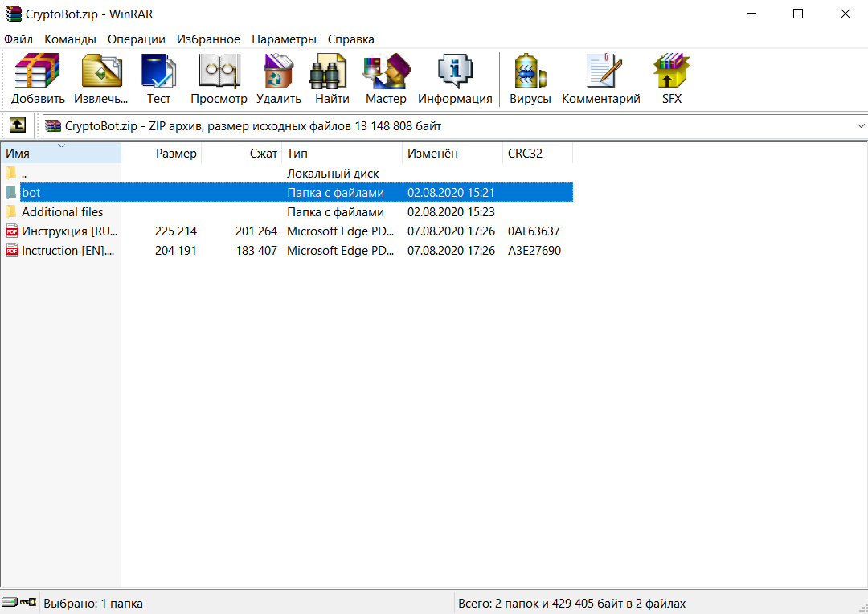The width and height of the screenshot is (868, 614).
Task: Click the PDF icon of Inctruction [EN]
Action: click(11, 251)
